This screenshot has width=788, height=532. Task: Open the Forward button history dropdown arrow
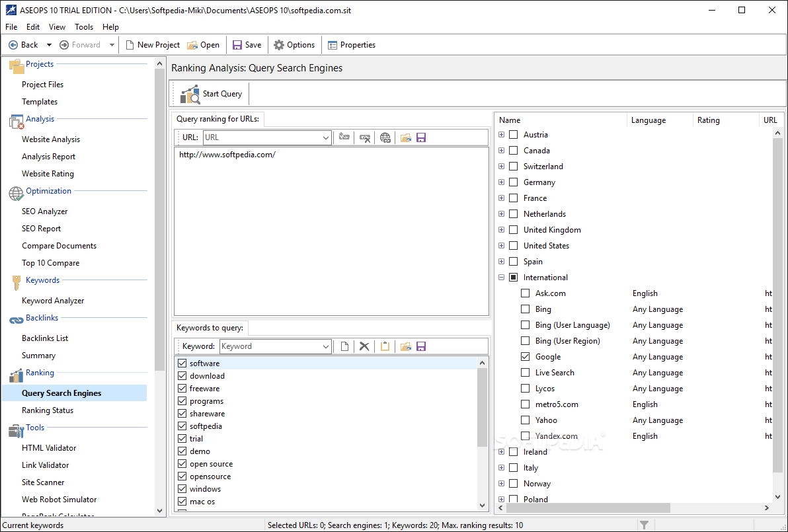pyautogui.click(x=112, y=45)
